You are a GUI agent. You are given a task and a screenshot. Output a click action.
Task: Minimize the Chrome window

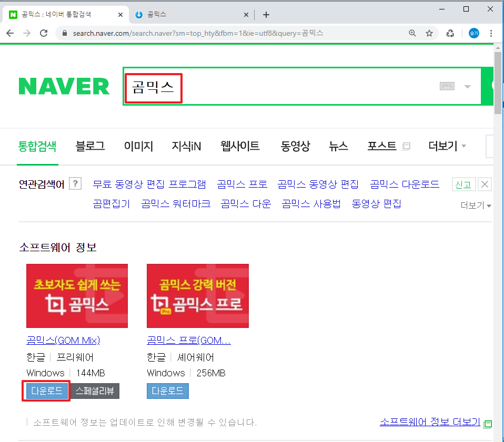(442, 9)
